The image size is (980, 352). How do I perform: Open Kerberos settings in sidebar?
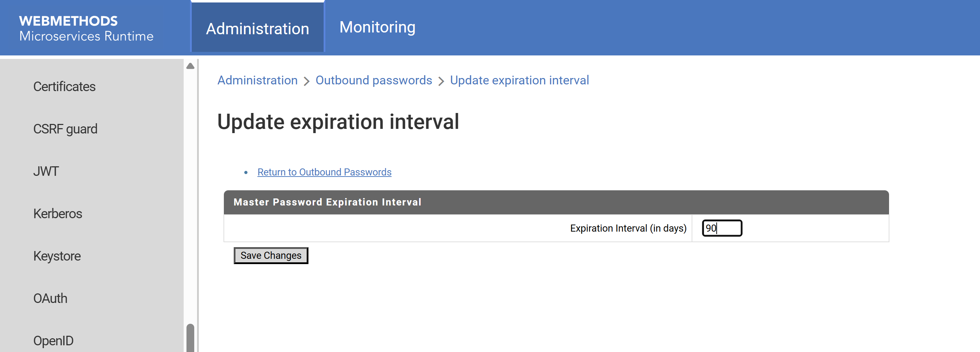click(57, 213)
